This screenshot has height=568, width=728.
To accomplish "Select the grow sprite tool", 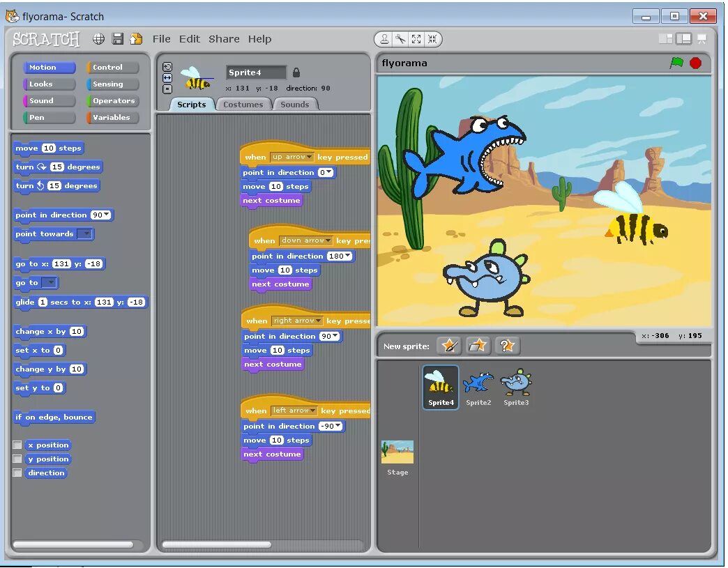I will point(416,39).
